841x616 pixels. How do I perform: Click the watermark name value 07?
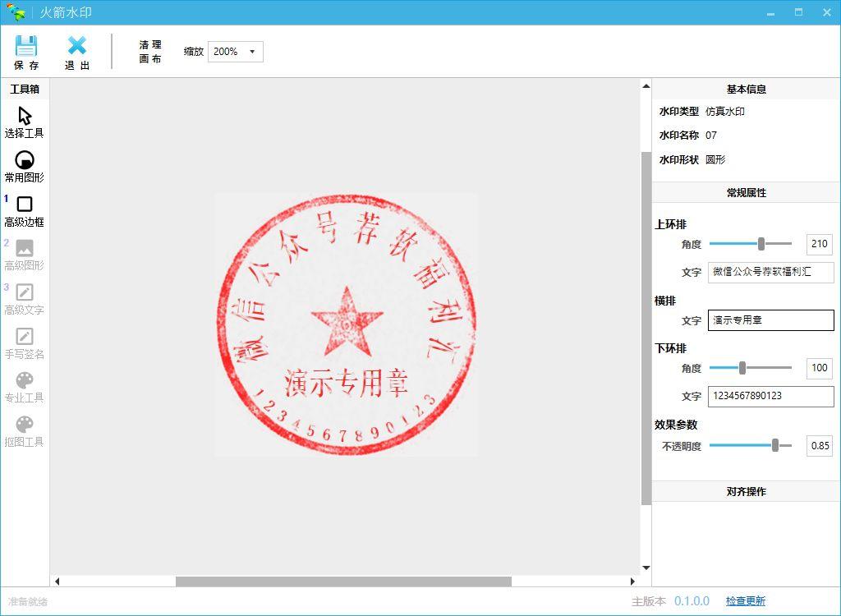[711, 136]
